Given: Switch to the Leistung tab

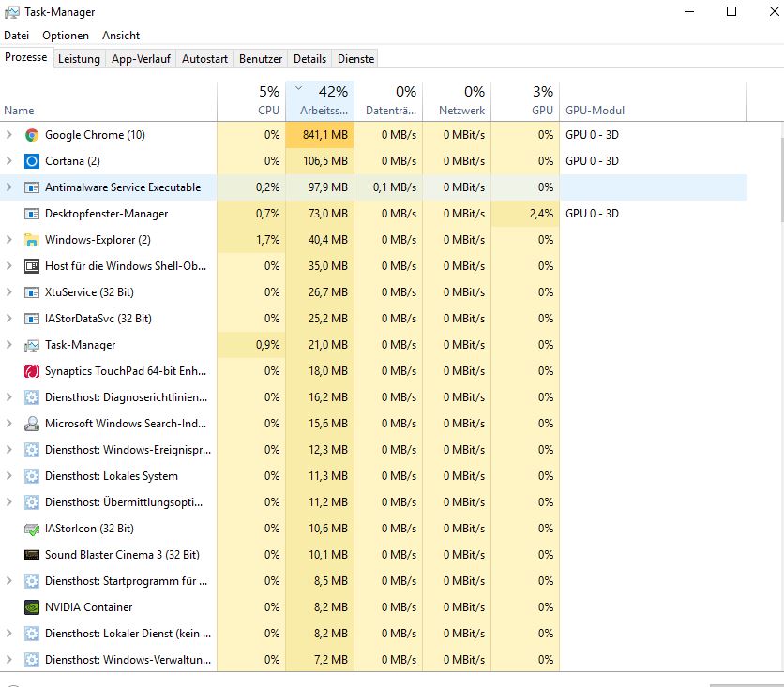Looking at the screenshot, I should coord(79,59).
